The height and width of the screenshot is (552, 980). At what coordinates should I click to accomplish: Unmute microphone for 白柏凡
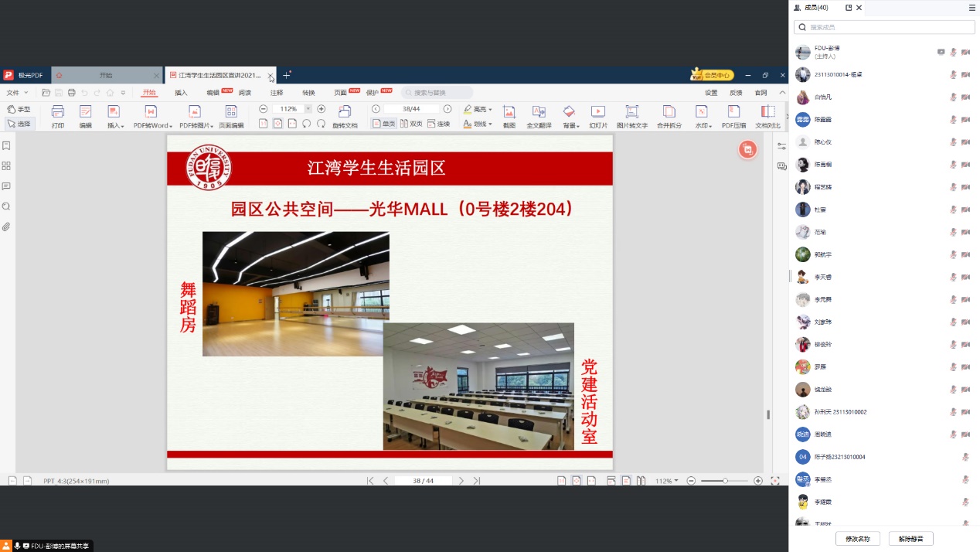(x=954, y=97)
